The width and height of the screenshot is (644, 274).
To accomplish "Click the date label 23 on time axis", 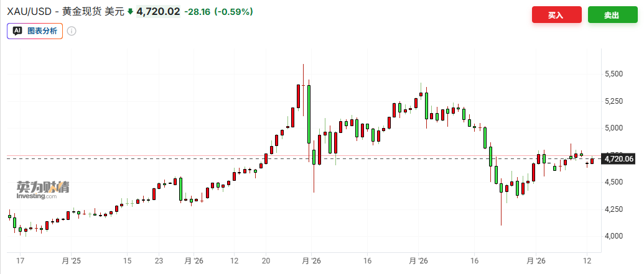I will 159,261.
